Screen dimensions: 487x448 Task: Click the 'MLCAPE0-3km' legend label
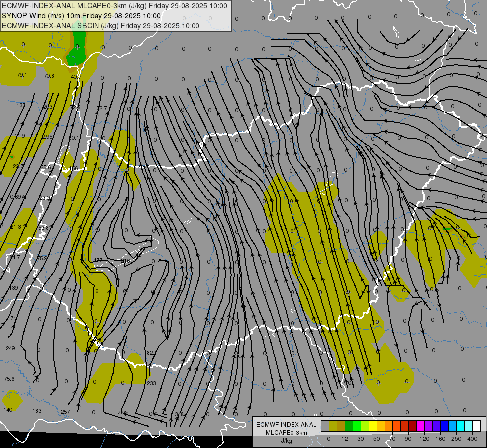click(287, 433)
